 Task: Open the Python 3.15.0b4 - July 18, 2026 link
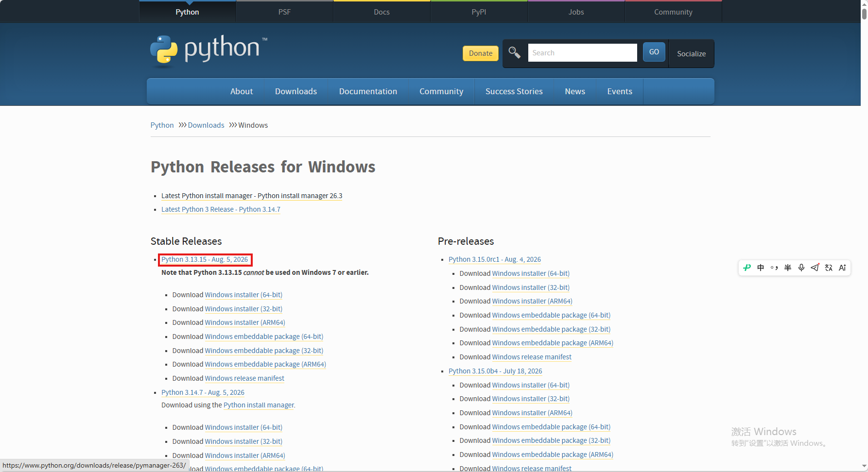pyautogui.click(x=495, y=371)
